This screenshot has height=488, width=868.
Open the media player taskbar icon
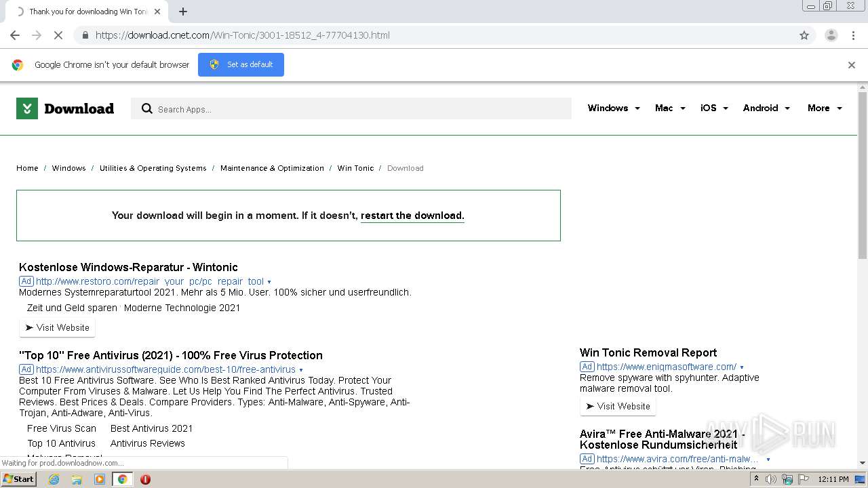coord(100,479)
